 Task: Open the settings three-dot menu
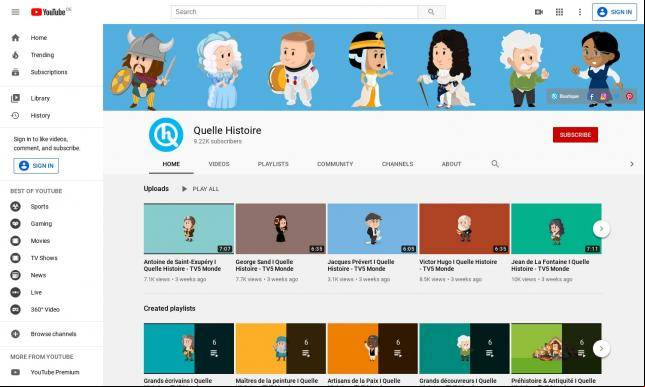(x=580, y=12)
